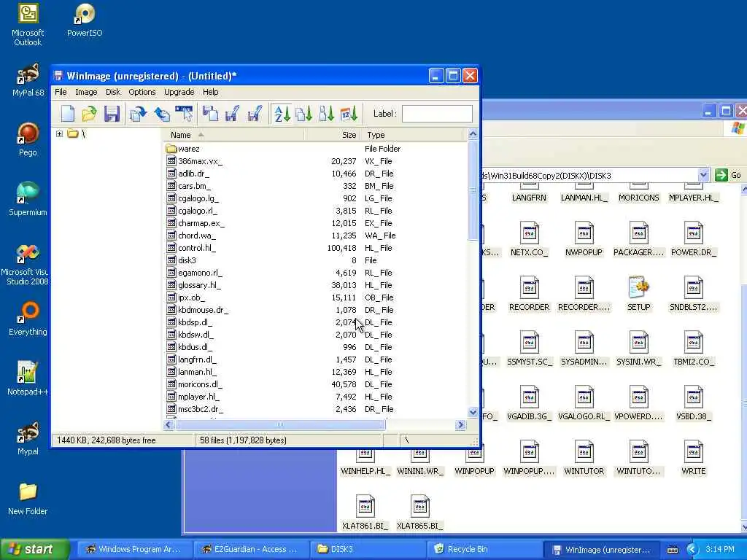Click the Save floppy disk icon
The width and height of the screenshot is (747, 560).
point(112,114)
